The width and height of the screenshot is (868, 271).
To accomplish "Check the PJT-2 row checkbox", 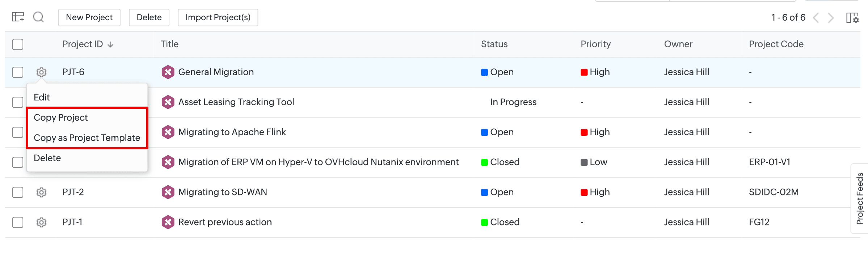I will pos(18,192).
